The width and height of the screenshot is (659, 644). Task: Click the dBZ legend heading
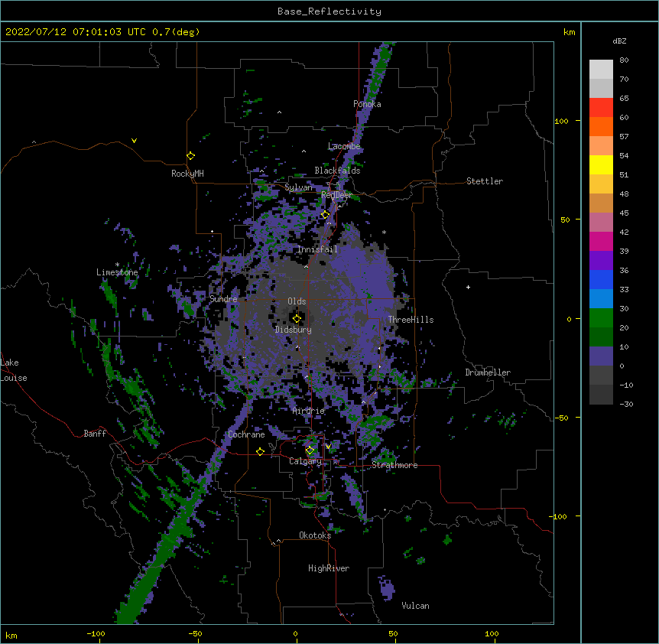pyautogui.click(x=619, y=41)
